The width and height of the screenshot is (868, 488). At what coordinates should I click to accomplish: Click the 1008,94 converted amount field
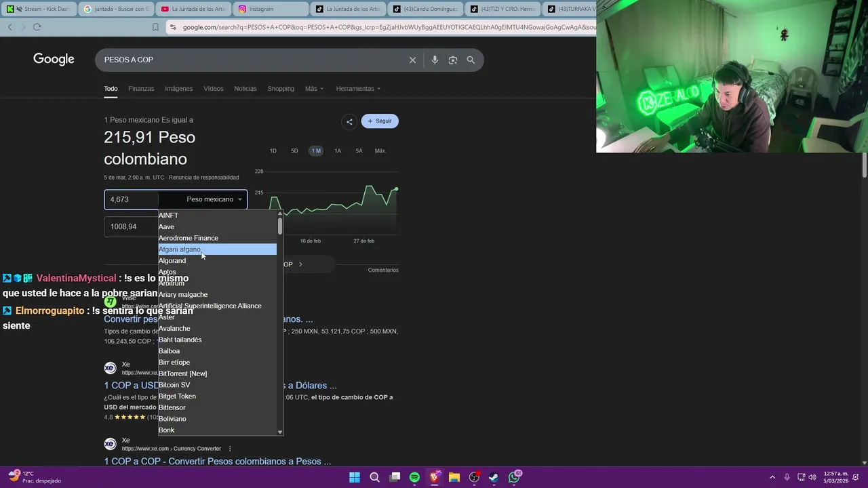coord(131,226)
